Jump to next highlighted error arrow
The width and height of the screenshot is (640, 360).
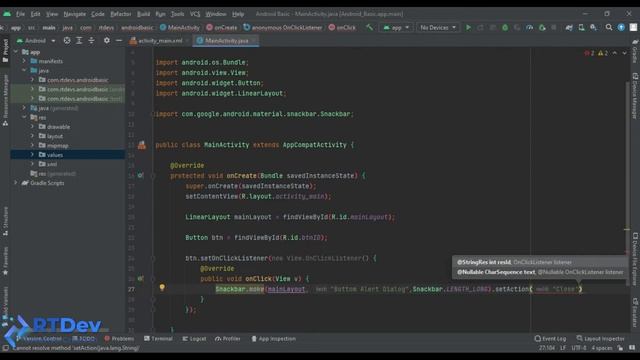pyautogui.click(x=624, y=53)
